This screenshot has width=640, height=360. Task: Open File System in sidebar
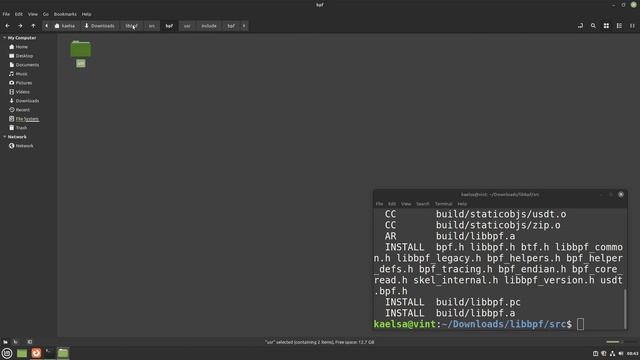(27, 119)
